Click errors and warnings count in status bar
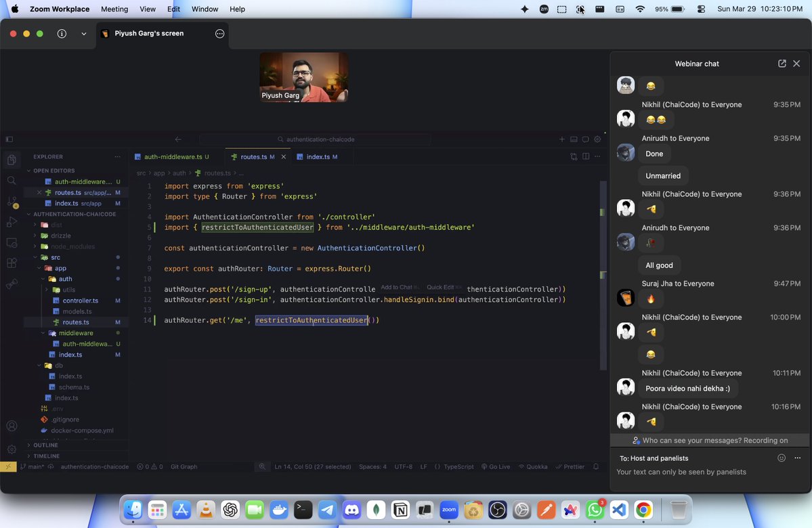 (150, 467)
